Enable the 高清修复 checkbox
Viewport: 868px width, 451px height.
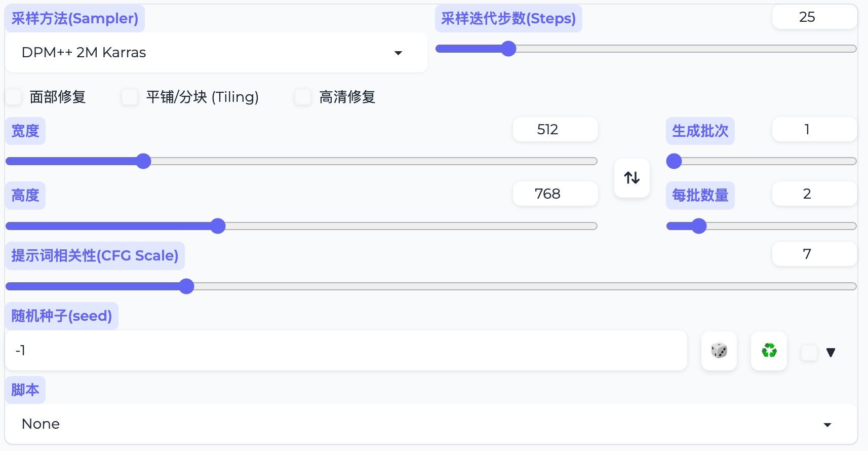[x=303, y=97]
